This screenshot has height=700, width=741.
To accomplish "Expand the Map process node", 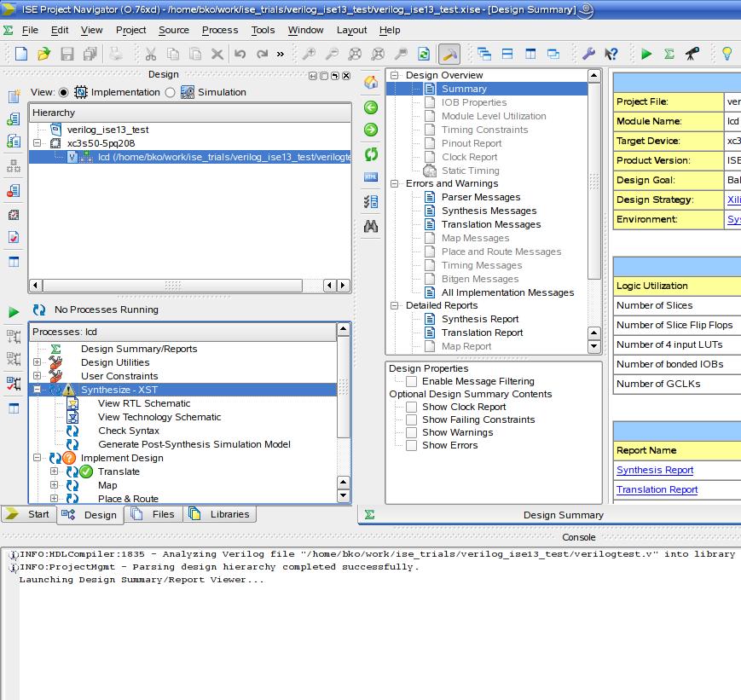I will (55, 485).
